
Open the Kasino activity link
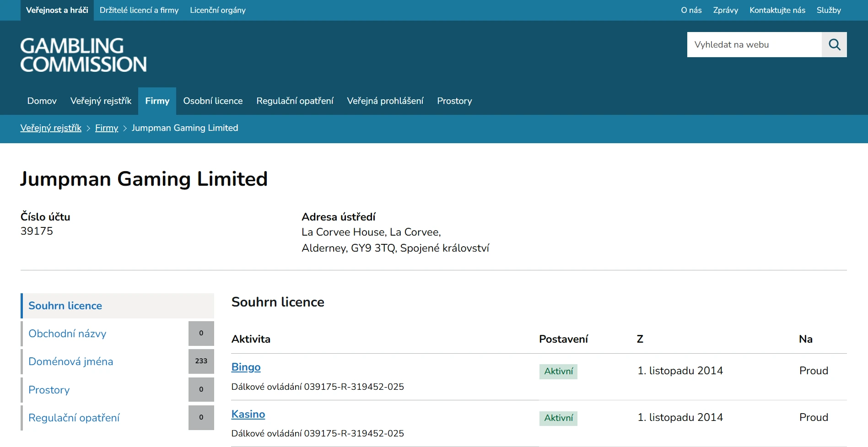(248, 414)
